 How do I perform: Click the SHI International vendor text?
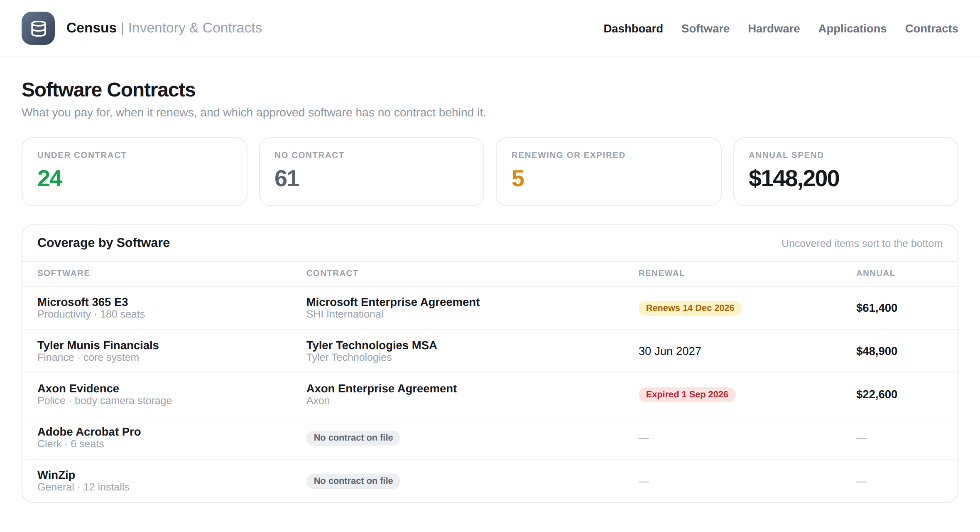345,314
